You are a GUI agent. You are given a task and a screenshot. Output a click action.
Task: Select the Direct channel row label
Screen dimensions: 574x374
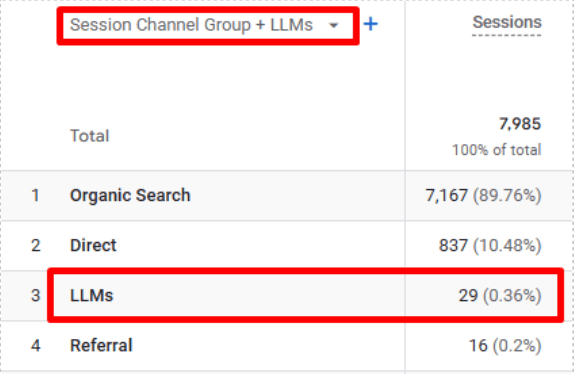click(x=93, y=245)
